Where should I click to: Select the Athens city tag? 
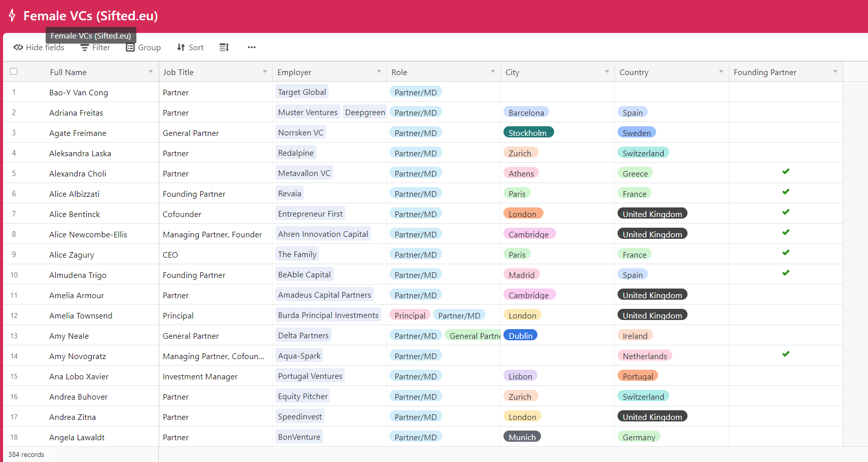point(521,173)
